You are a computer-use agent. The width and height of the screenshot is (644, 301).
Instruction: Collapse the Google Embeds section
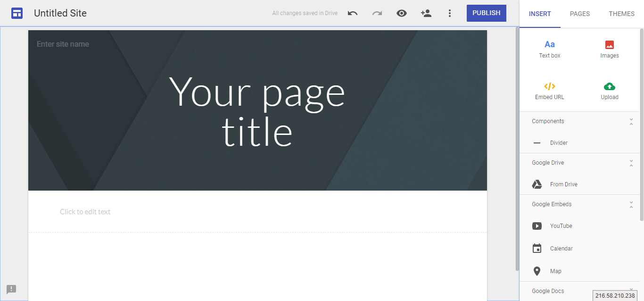[x=631, y=205]
